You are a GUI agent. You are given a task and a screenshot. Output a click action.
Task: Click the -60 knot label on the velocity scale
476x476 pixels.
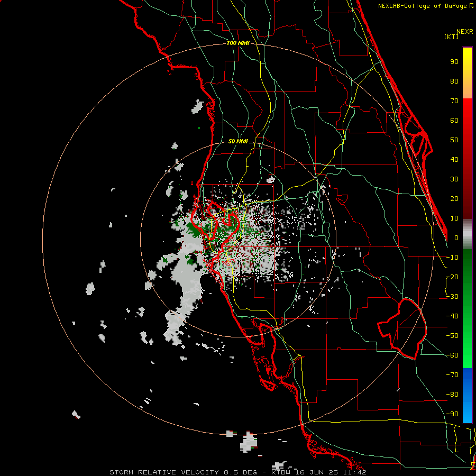[452, 355]
